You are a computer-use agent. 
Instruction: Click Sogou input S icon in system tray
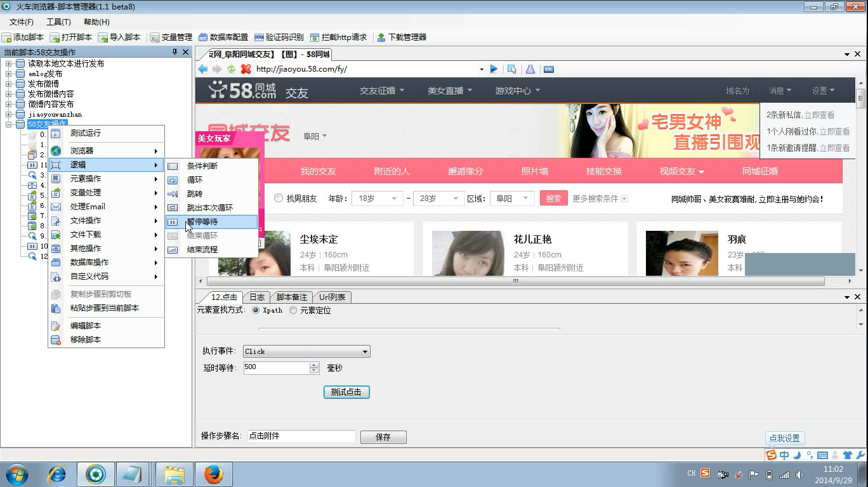click(705, 473)
